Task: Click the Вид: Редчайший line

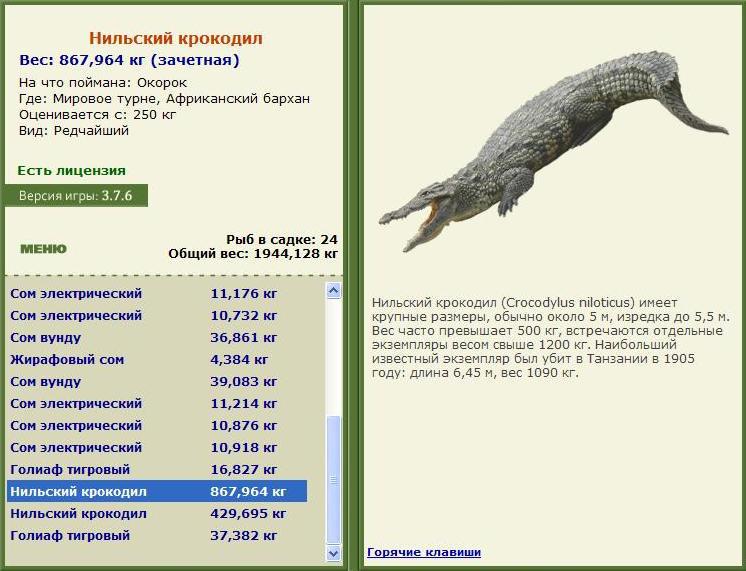Action: (x=74, y=130)
